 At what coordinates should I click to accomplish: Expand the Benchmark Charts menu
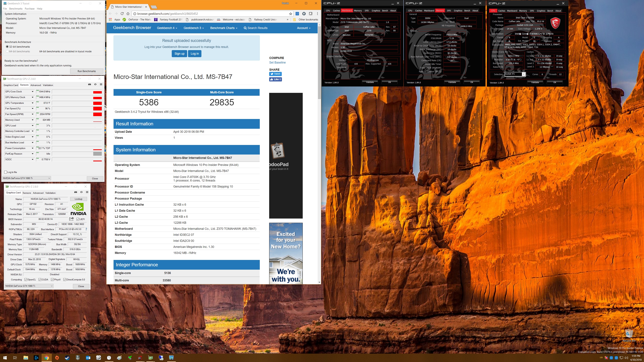tap(224, 28)
